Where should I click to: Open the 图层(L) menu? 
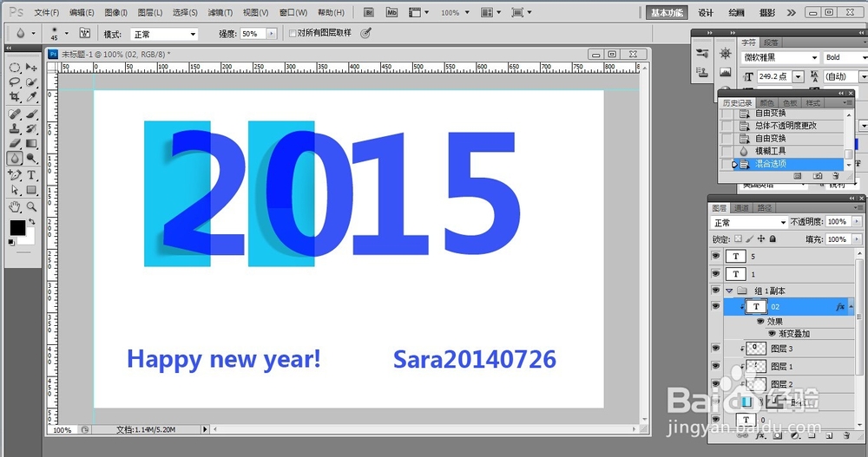click(x=150, y=12)
